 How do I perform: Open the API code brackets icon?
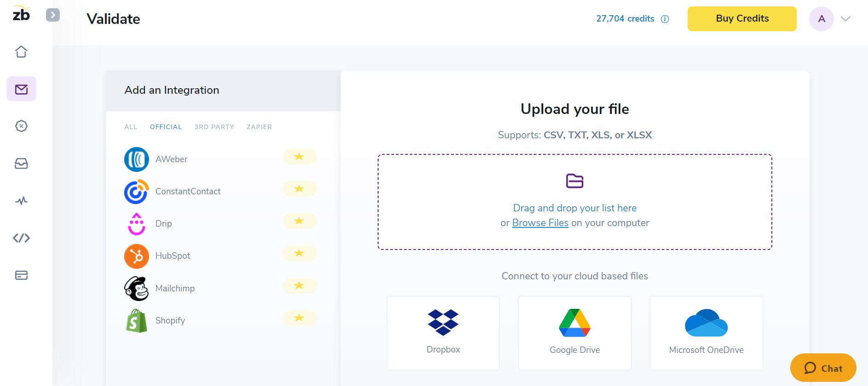pyautogui.click(x=21, y=238)
